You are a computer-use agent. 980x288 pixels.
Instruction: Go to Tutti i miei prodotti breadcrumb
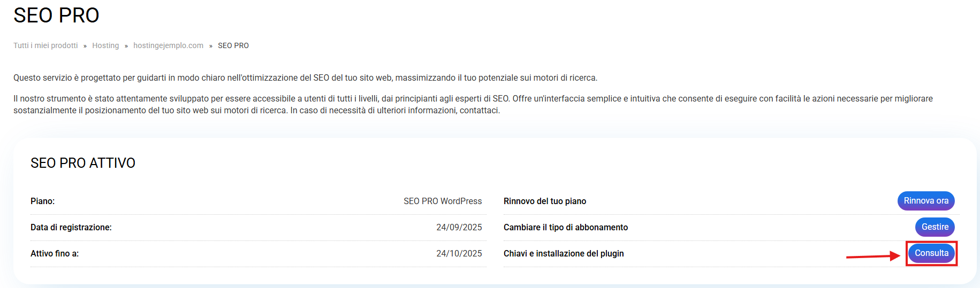point(45,45)
